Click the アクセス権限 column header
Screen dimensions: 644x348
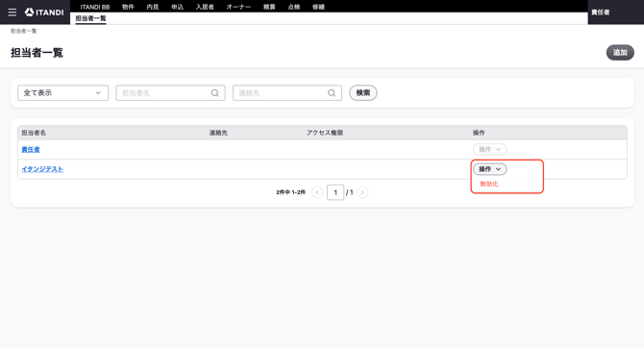[325, 133]
